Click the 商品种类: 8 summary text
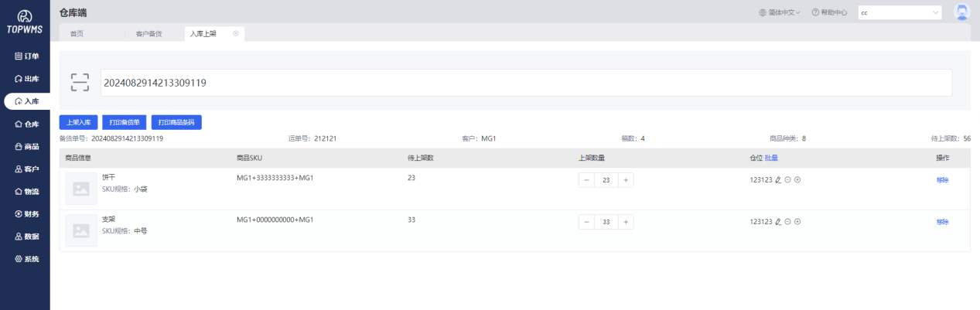Image resolution: width=980 pixels, height=310 pixels. (x=787, y=138)
